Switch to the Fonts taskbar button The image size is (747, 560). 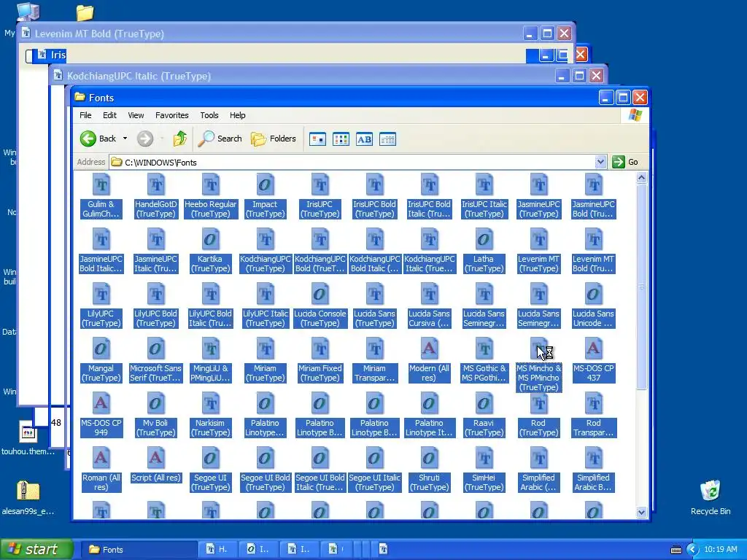138,550
